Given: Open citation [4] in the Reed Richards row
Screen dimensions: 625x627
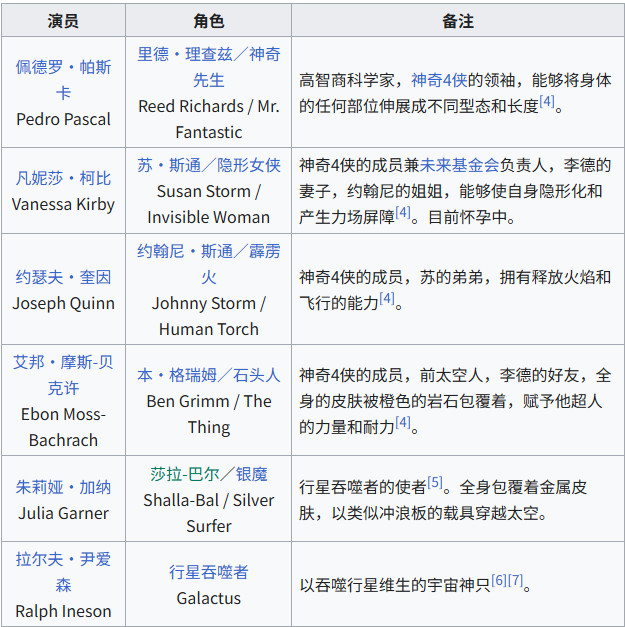Looking at the screenshot, I should (x=547, y=101).
